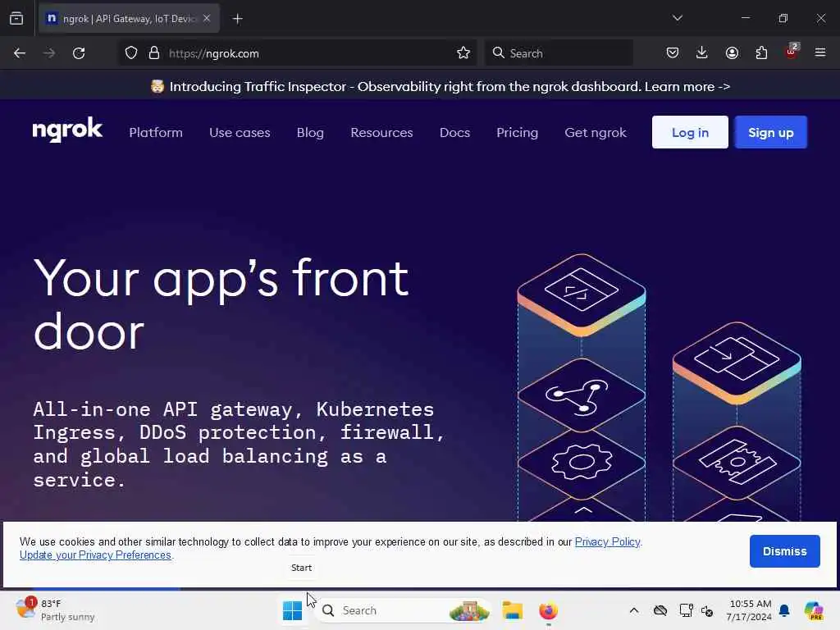Viewport: 840px width, 630px height.
Task: Open notification bell in taskbar
Action: (x=784, y=610)
